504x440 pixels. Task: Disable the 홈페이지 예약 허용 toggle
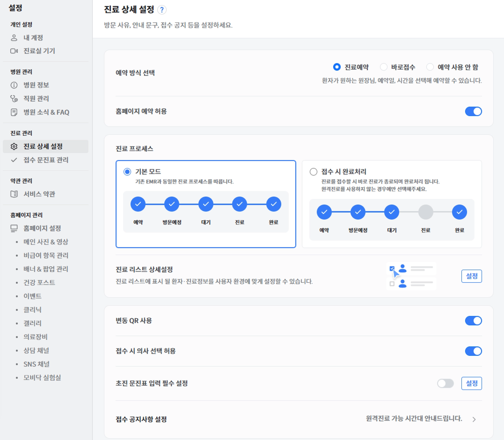[473, 111]
